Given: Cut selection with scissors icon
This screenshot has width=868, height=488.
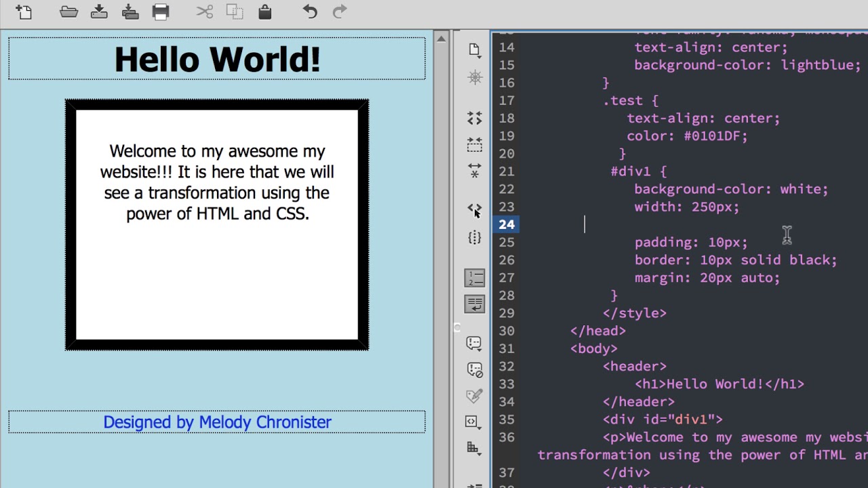Looking at the screenshot, I should coord(205,12).
